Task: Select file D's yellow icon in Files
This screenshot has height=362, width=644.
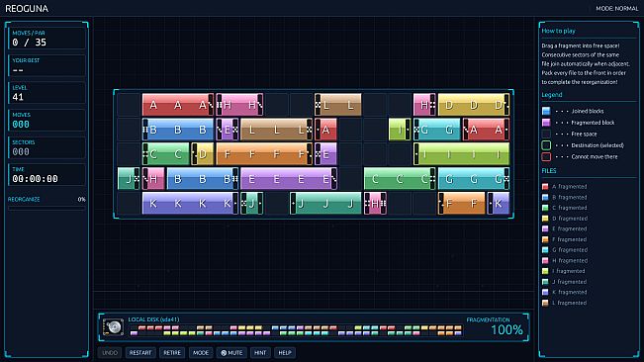Action: [x=545, y=219]
